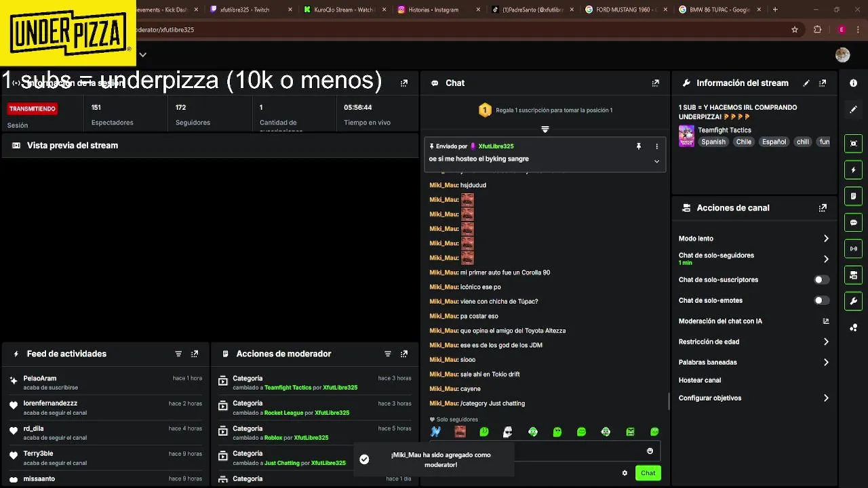Toggle stream information widget (wrench) in sidebar
The height and width of the screenshot is (488, 868).
(x=853, y=301)
